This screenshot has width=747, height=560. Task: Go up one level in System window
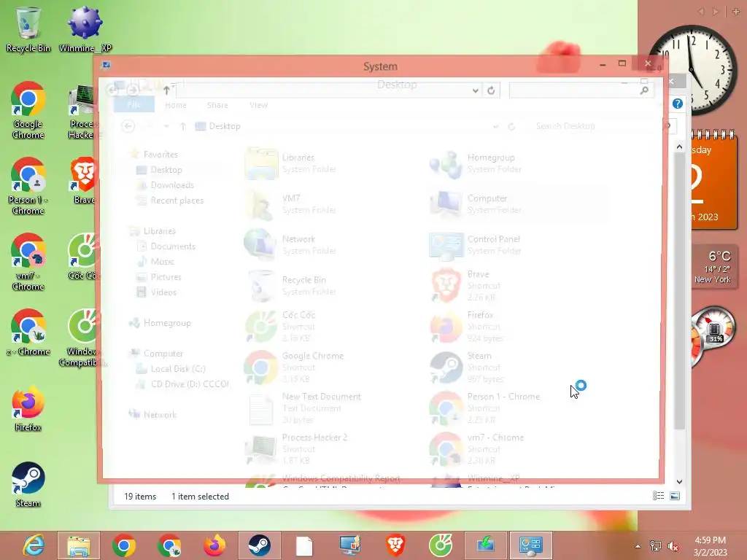(166, 90)
